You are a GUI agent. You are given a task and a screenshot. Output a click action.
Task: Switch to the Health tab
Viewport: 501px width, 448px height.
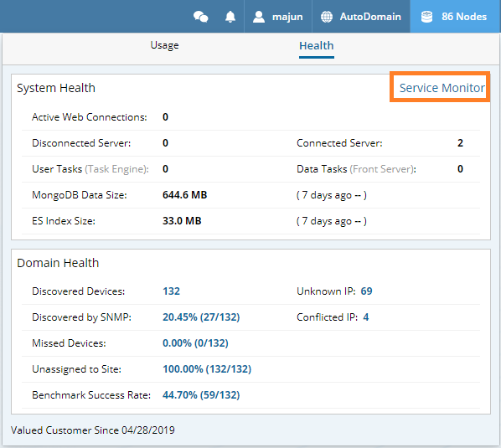[x=317, y=46]
